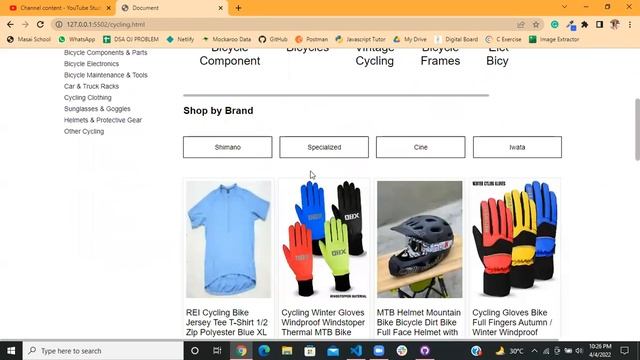Open the Windows Start menu
The image size is (640, 360).
click(x=11, y=351)
